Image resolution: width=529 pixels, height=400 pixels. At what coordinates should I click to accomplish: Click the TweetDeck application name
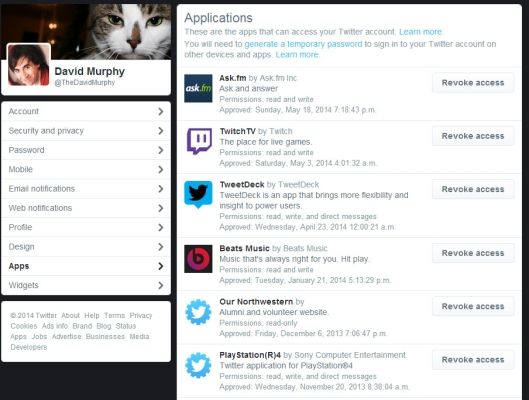(x=242, y=184)
